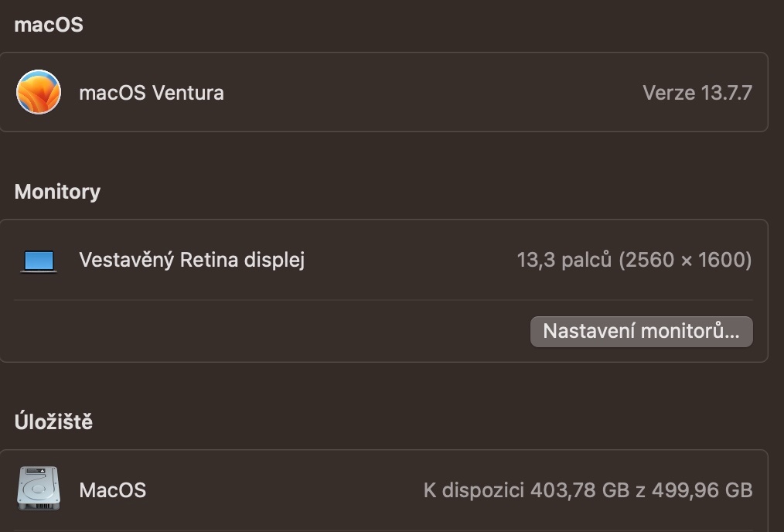
Task: Click the Monitory section heading
Action: (x=57, y=192)
